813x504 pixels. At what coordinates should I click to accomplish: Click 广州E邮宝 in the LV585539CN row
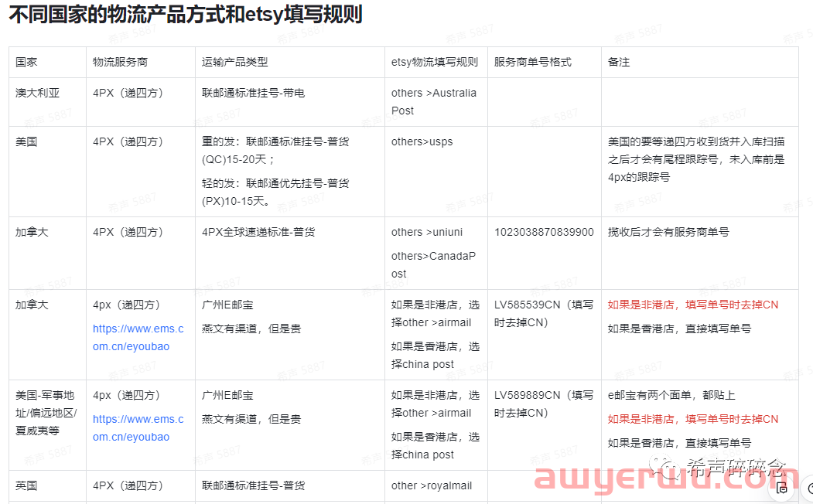[x=227, y=305]
